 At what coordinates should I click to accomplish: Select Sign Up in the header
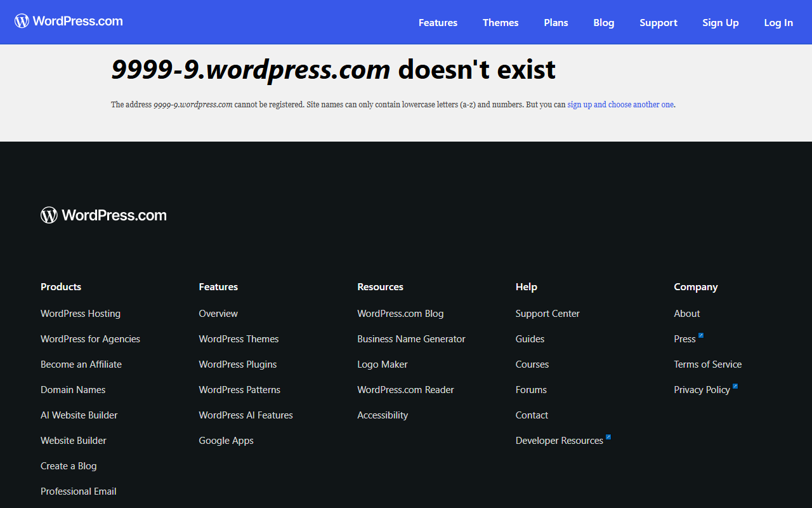(x=721, y=22)
